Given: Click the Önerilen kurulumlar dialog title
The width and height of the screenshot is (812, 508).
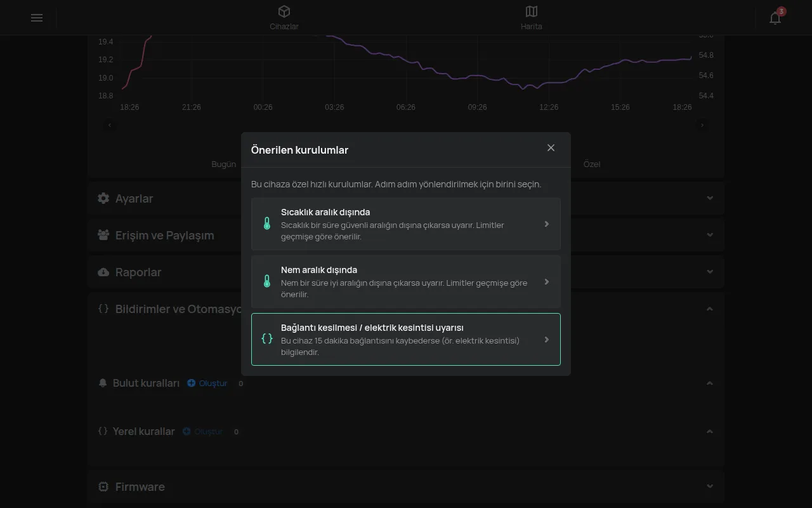Looking at the screenshot, I should tap(299, 150).
